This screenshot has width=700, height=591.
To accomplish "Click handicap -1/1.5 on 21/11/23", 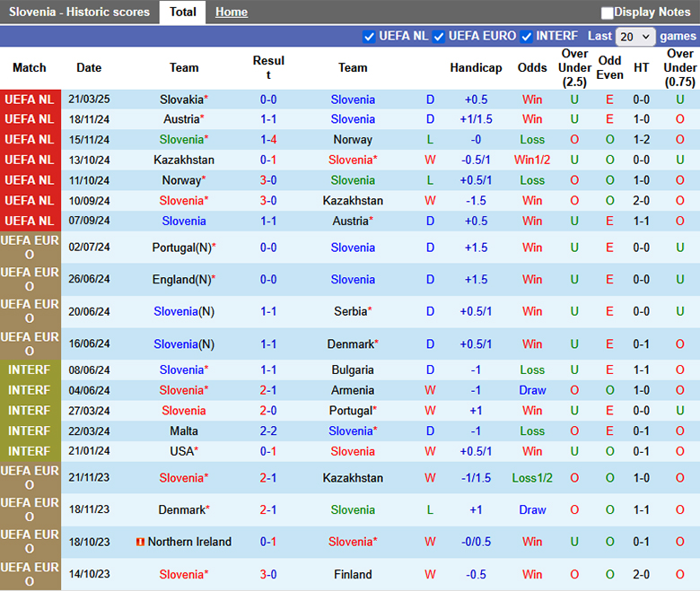I will [476, 478].
